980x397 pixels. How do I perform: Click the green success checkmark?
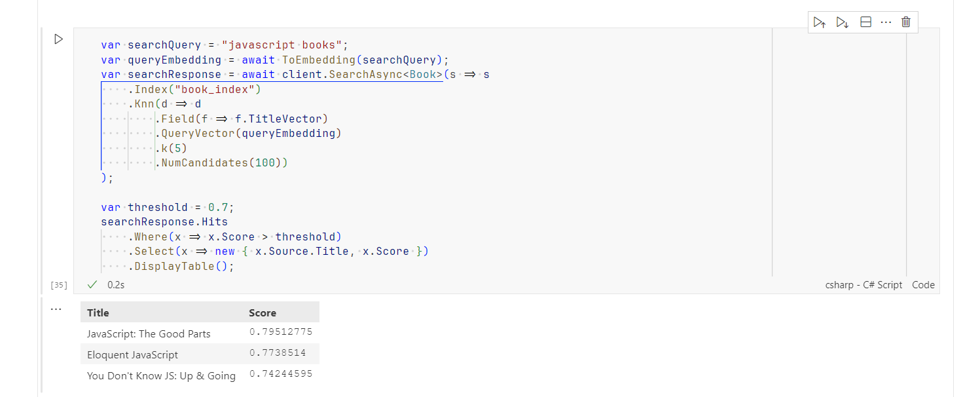(92, 285)
